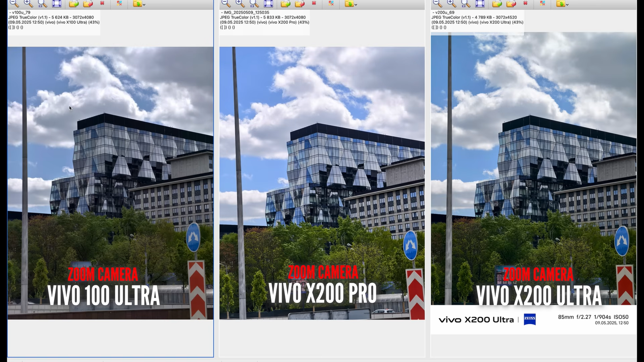Click the file name text "v100u_79"

pos(21,12)
